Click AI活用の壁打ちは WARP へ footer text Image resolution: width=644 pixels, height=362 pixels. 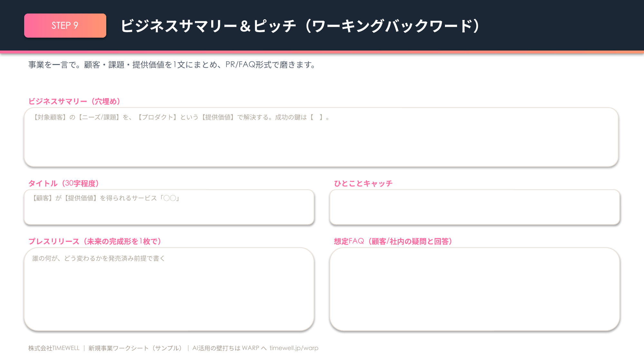[230, 348]
